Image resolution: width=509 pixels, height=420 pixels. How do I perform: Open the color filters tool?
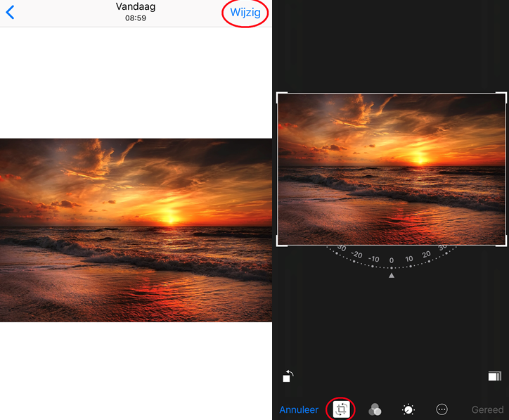click(375, 409)
